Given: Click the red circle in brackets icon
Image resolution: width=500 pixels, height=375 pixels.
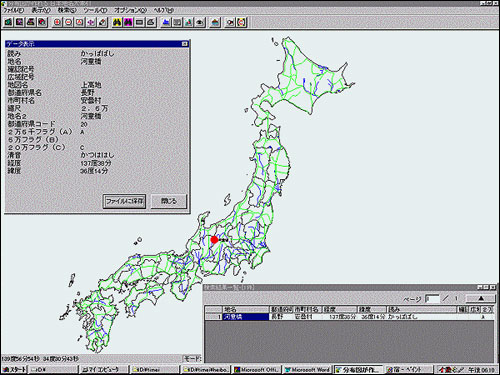Looking at the screenshot, I should [241, 22].
